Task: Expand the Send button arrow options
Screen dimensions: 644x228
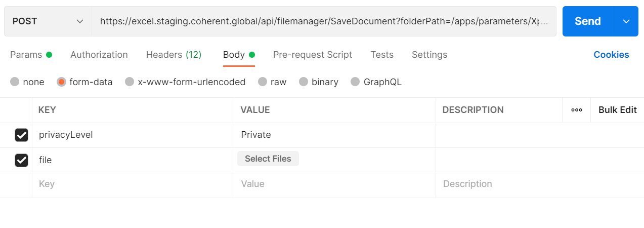Action: [626, 21]
